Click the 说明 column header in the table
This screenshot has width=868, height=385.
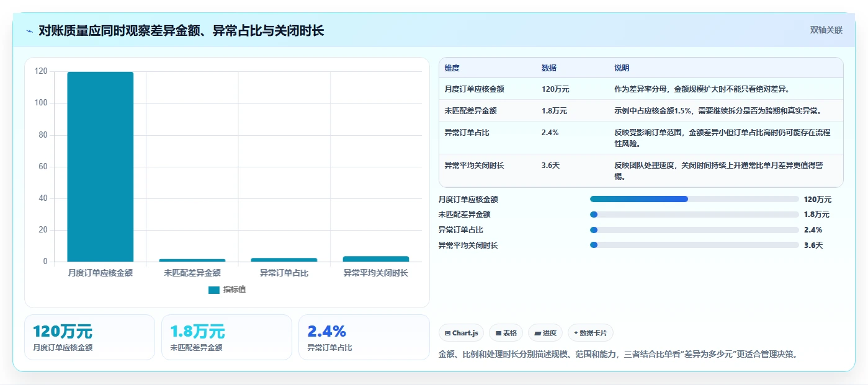pos(622,68)
